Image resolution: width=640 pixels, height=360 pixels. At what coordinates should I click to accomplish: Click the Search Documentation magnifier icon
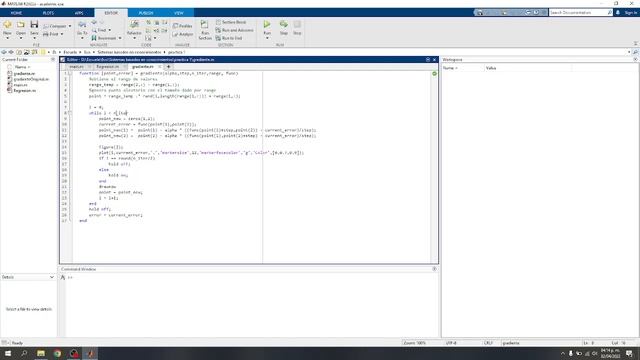point(610,13)
